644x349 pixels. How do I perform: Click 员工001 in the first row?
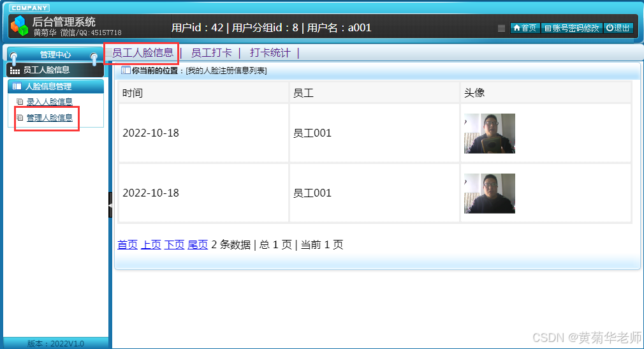312,133
